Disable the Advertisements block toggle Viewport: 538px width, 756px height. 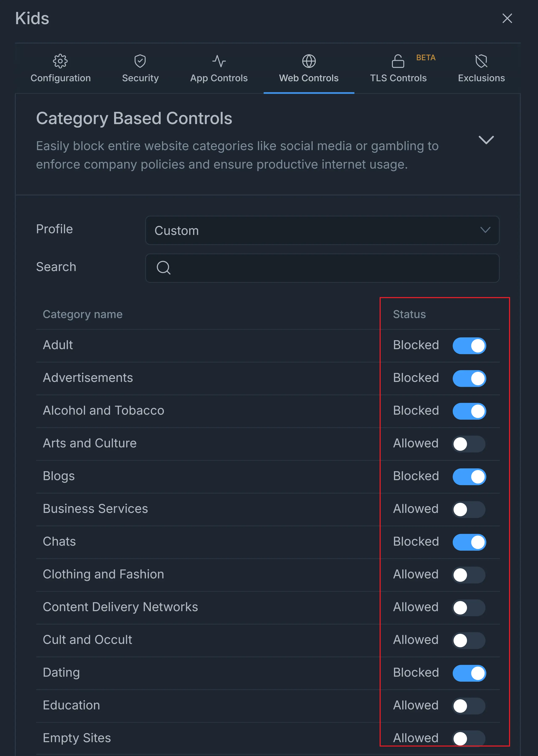tap(469, 378)
